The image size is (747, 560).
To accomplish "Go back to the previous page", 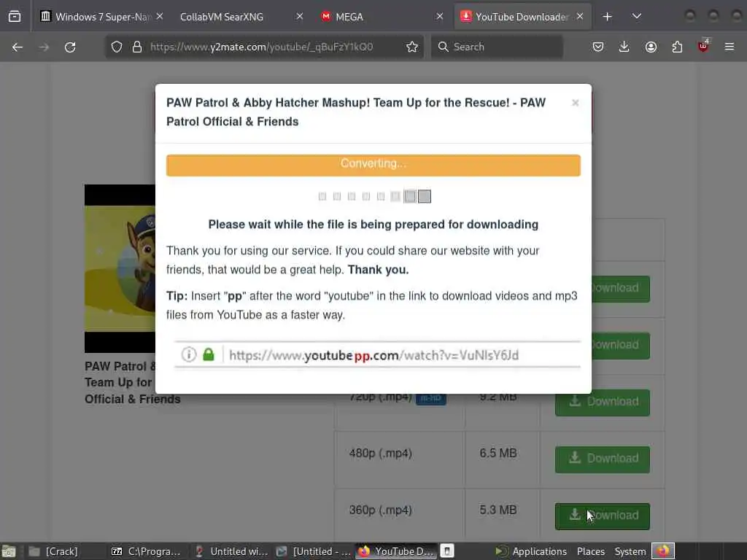I will (x=18, y=47).
